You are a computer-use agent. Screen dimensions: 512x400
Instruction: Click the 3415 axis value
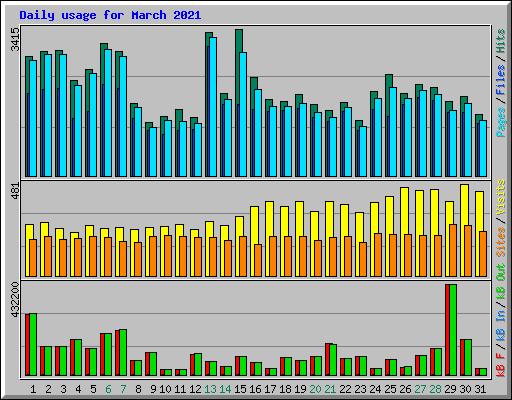point(15,39)
